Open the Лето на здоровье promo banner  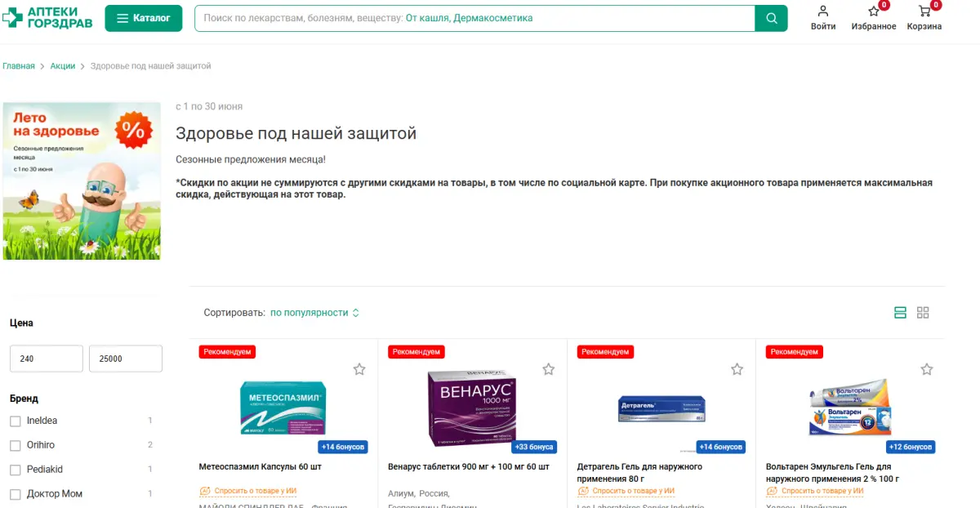point(82,180)
